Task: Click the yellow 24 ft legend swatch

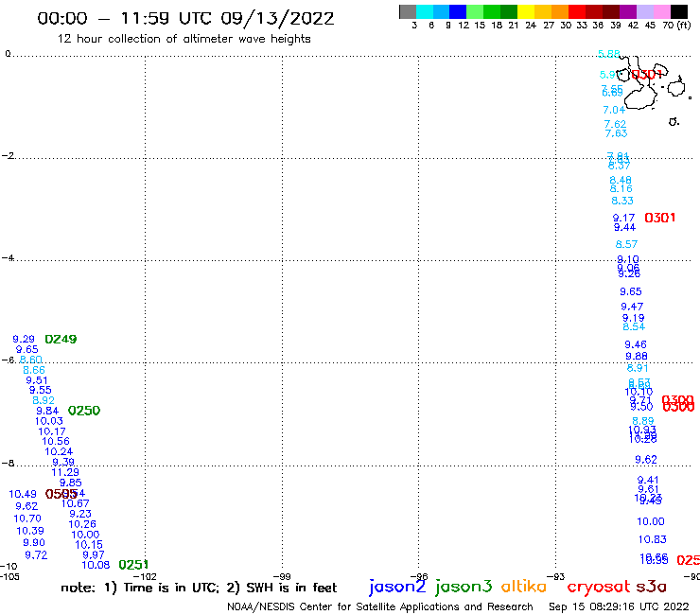Action: [x=526, y=11]
